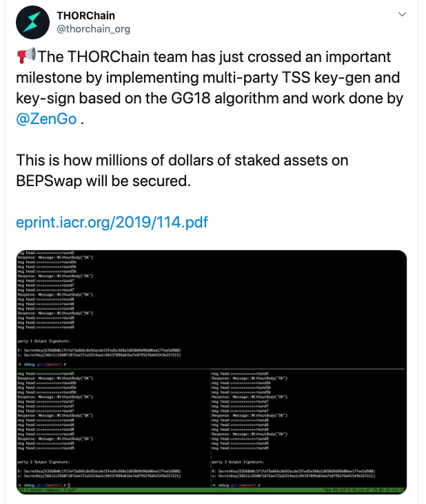Click the party 3 Output Signature line

238,462
